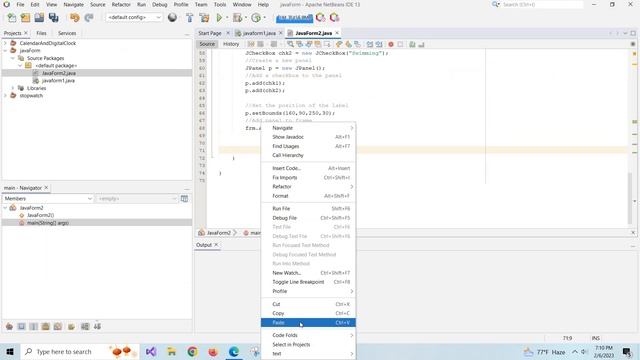Click the Shift Line Left editor icon
Viewport: 640px width, 360px height.
pos(370,44)
